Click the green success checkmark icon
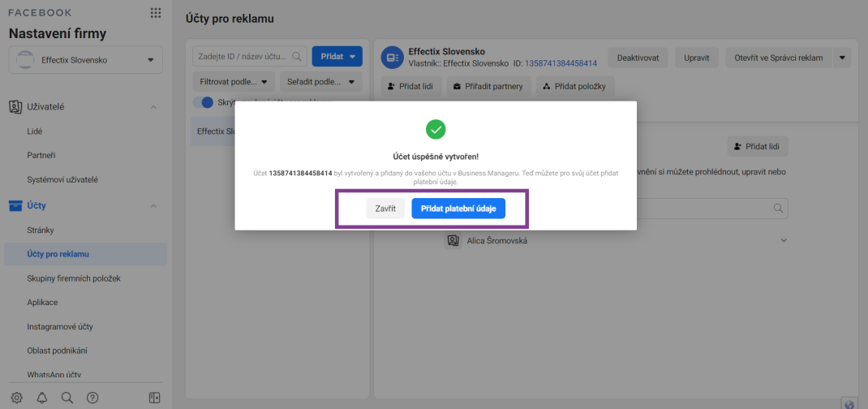The width and height of the screenshot is (868, 409). pos(436,130)
